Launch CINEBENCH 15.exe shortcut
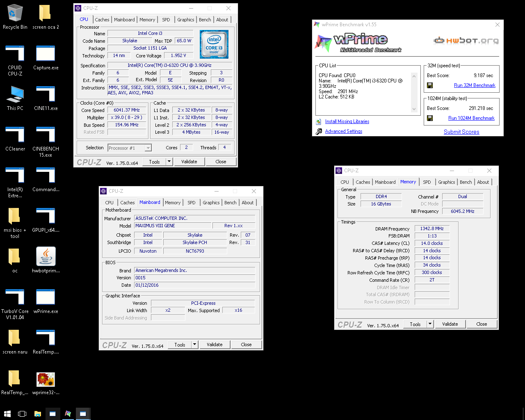This screenshot has width=525, height=420. (x=46, y=142)
